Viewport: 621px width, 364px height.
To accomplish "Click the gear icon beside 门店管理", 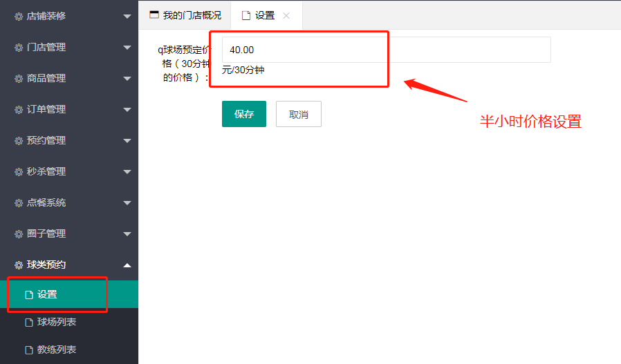I will point(19,48).
